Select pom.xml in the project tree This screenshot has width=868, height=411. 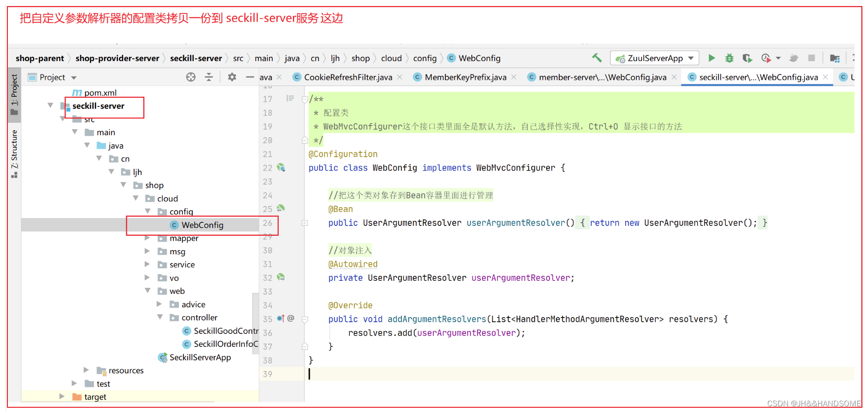95,93
